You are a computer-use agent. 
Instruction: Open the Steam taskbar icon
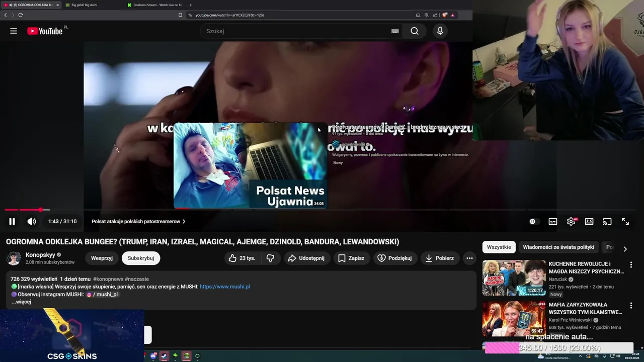click(x=164, y=356)
